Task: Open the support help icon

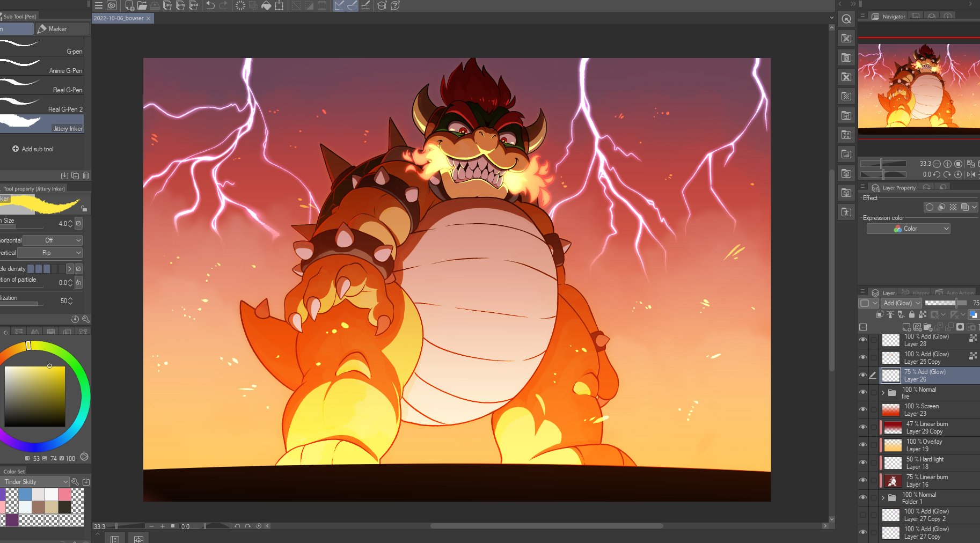Action: [x=395, y=5]
